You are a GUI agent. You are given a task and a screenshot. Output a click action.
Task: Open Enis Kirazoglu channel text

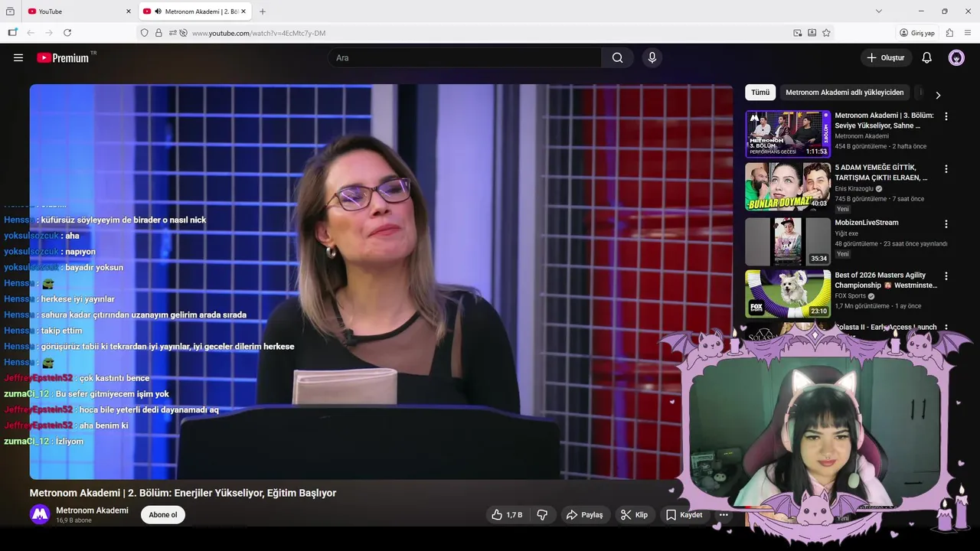[x=854, y=188]
